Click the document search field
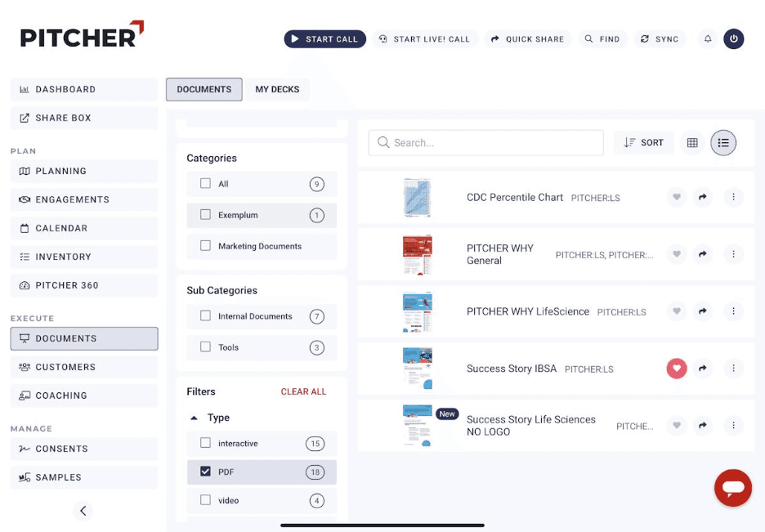765x532 pixels. (485, 143)
